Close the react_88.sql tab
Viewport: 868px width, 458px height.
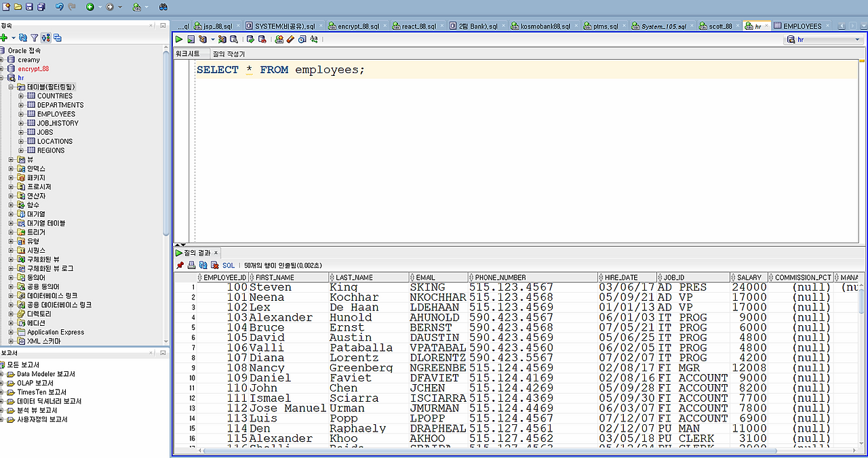(x=443, y=26)
